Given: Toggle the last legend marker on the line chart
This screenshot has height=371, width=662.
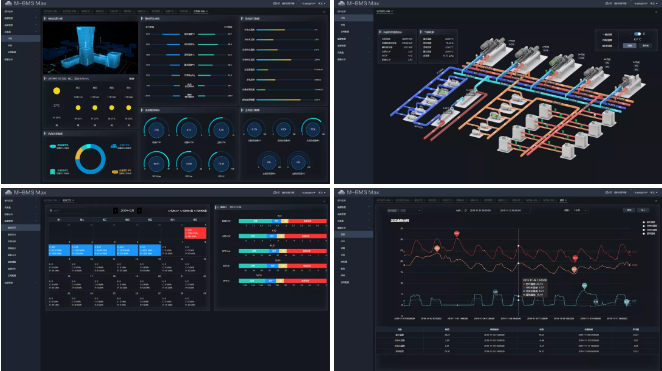Looking at the screenshot, I should pyautogui.click(x=643, y=233).
